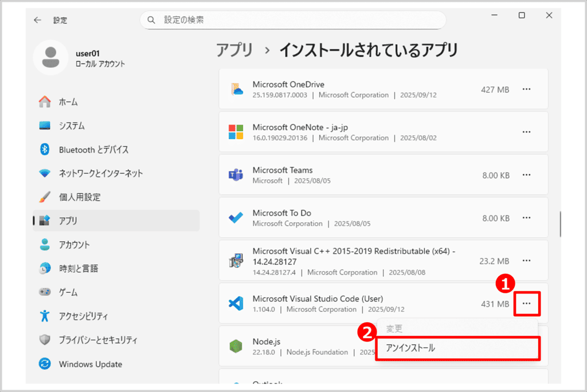Screen dimensions: 587x392
Task: Choose アンインストール from the context menu
Action: pyautogui.click(x=457, y=348)
